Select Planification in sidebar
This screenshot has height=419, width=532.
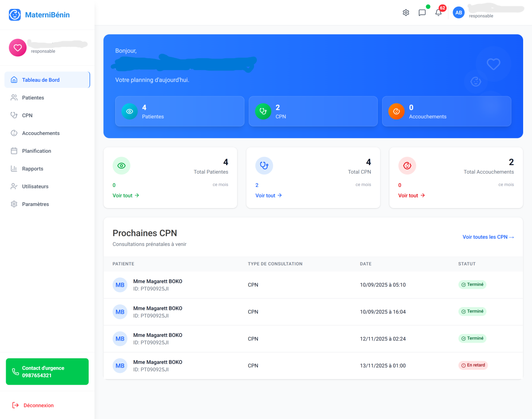(36, 151)
